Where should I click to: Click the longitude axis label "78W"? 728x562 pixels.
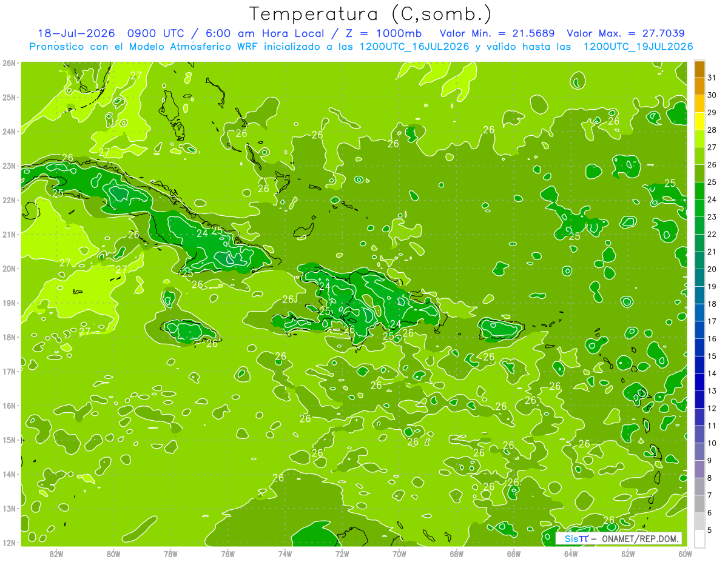[170, 554]
